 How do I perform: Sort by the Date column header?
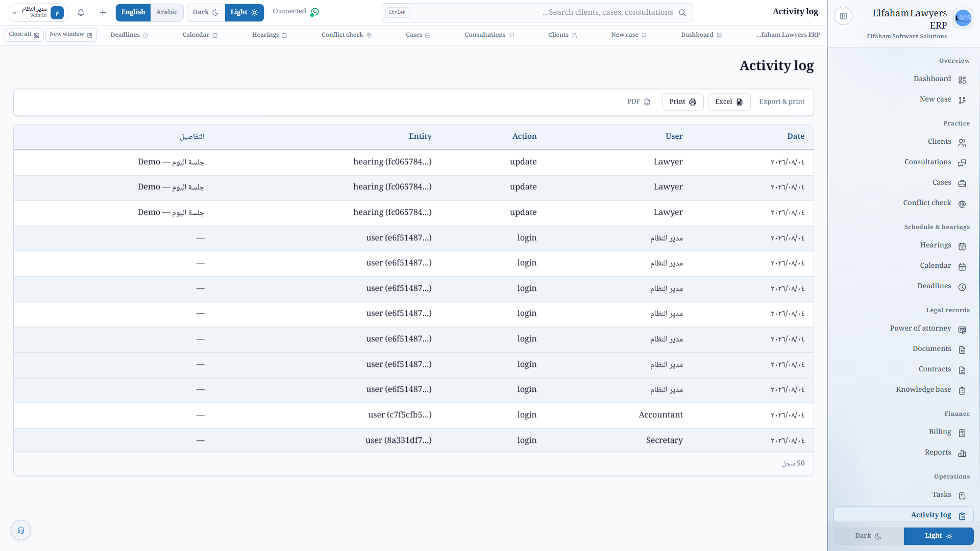pyautogui.click(x=796, y=137)
